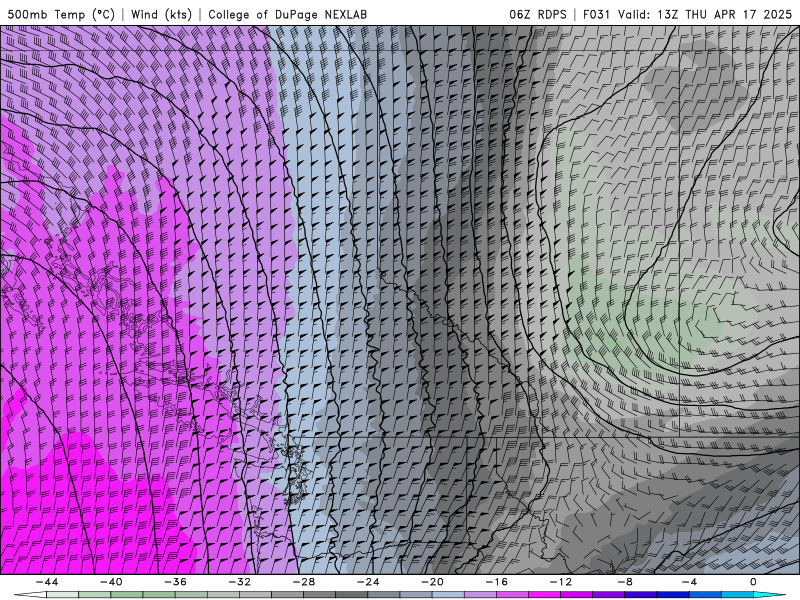Click the -16 colorbar label
The height and width of the screenshot is (600, 800).
pyautogui.click(x=496, y=582)
